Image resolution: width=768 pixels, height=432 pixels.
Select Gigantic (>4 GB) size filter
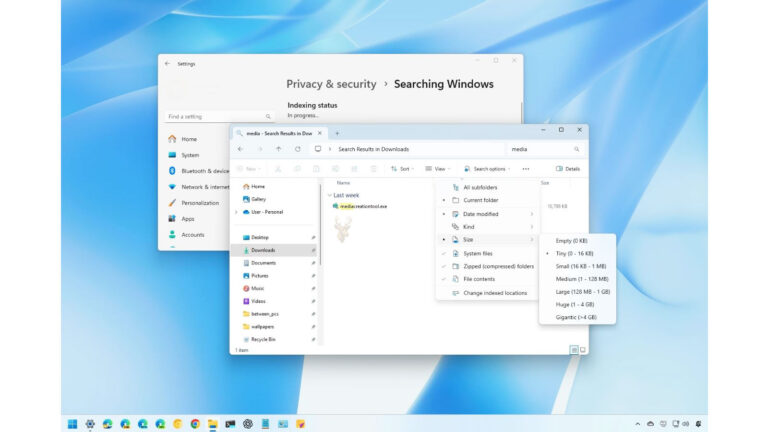click(577, 317)
